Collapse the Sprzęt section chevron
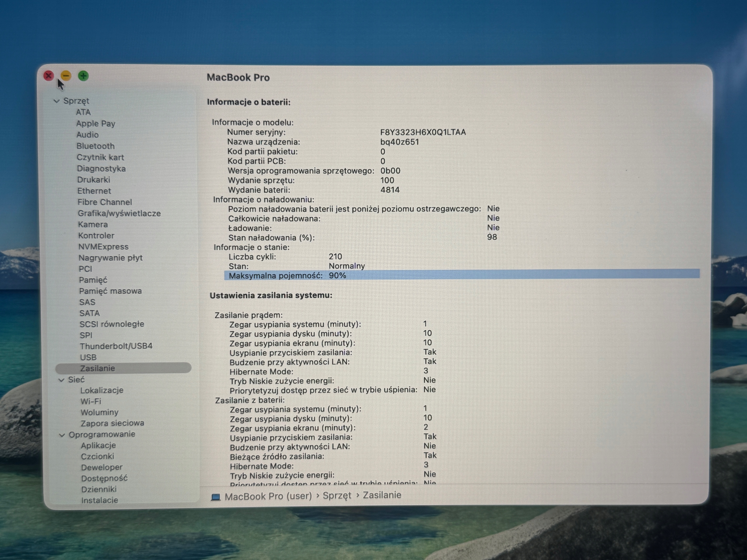Viewport: 747px width, 560px height. (x=56, y=101)
